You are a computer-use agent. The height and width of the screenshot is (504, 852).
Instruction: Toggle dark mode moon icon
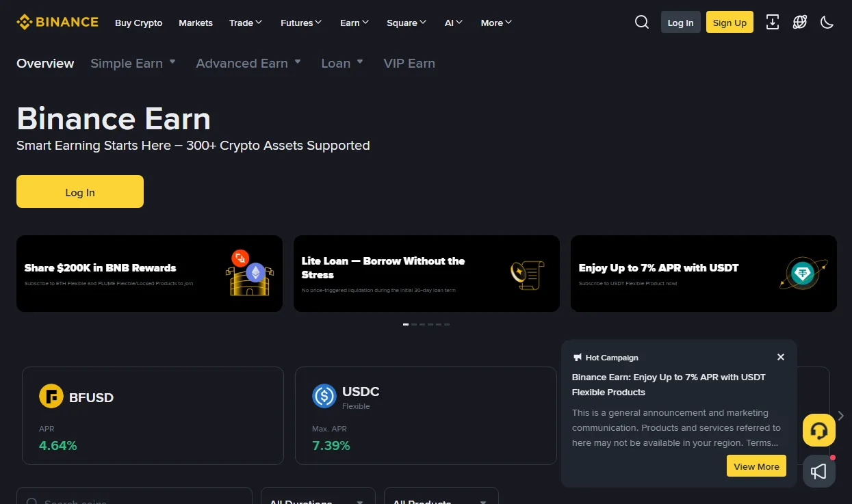pos(827,22)
